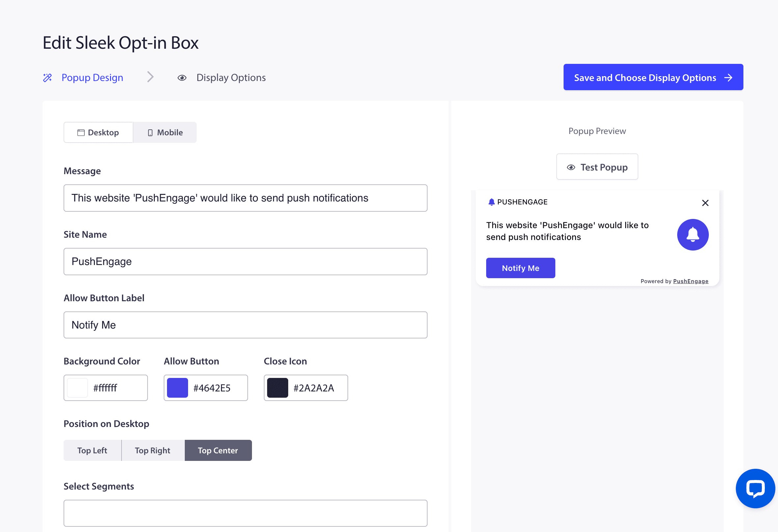Screen dimensions: 778x532
Task: Select Top Center position
Action: pos(218,450)
